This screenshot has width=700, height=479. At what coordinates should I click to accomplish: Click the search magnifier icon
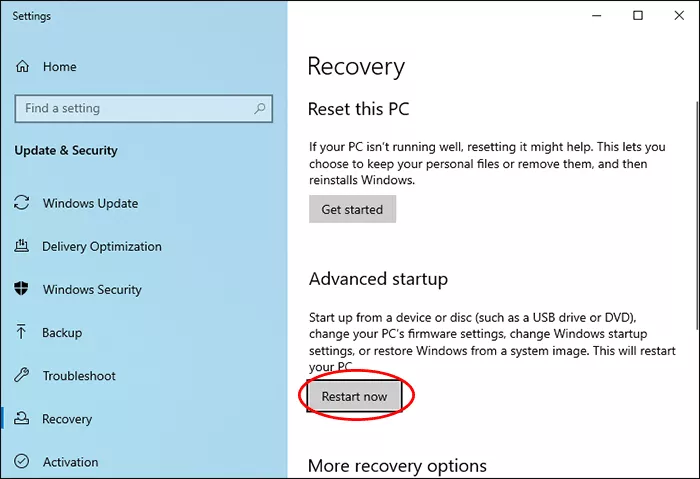(260, 108)
